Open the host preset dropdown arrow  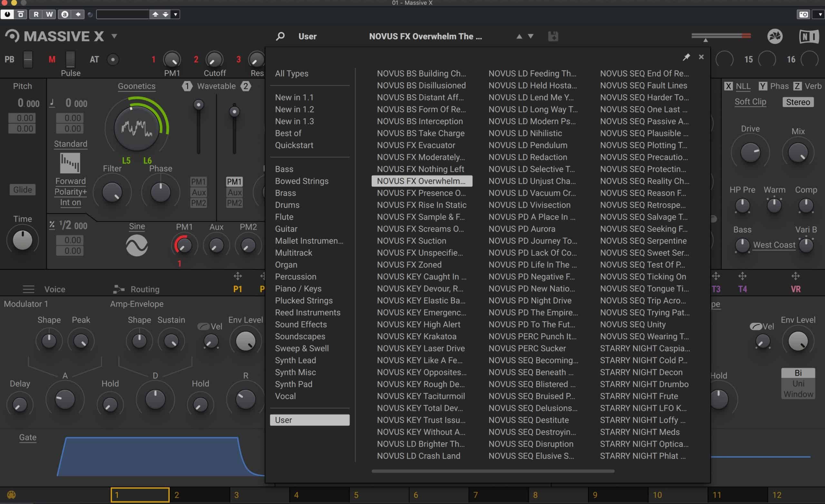[x=175, y=15]
